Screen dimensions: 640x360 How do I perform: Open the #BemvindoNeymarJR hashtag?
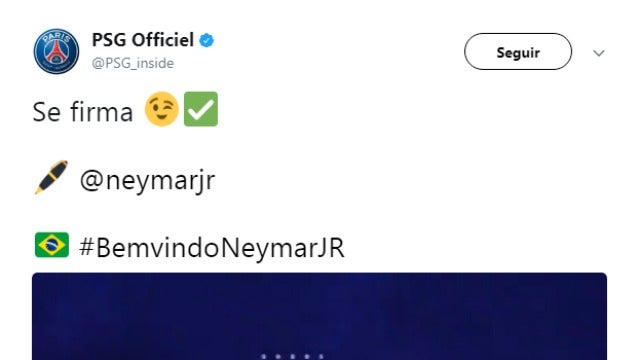point(212,247)
